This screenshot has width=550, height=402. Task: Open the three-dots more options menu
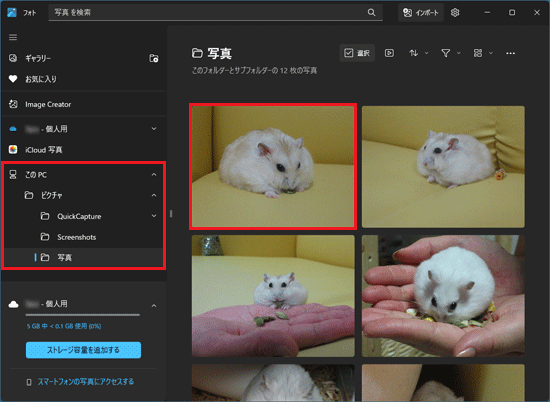coord(510,53)
